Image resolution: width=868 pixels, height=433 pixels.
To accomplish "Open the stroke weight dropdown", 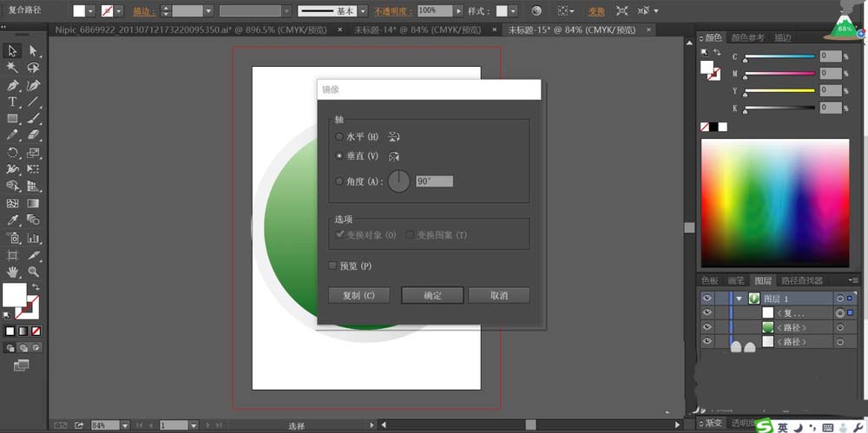I will [208, 11].
